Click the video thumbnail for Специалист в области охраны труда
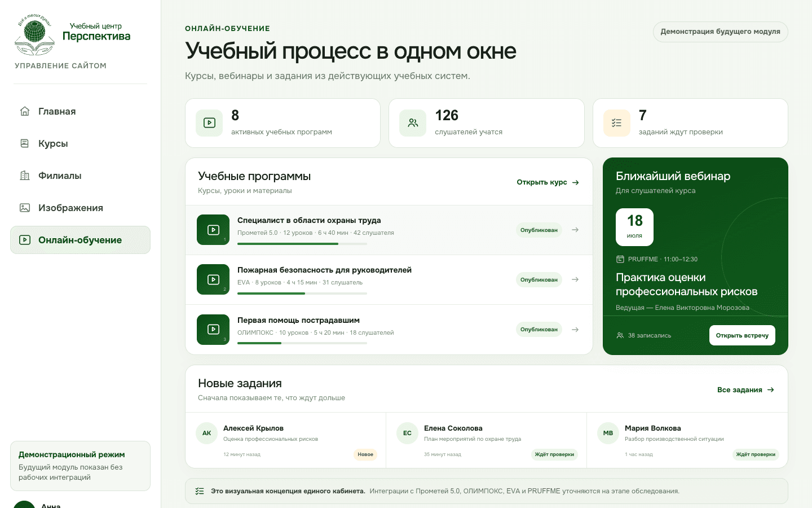 [x=213, y=230]
